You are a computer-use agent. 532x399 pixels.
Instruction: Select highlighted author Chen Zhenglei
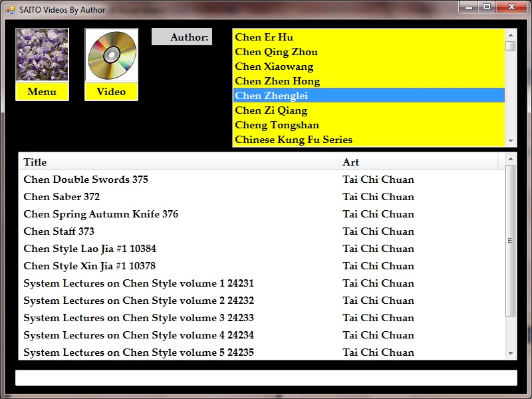[369, 95]
